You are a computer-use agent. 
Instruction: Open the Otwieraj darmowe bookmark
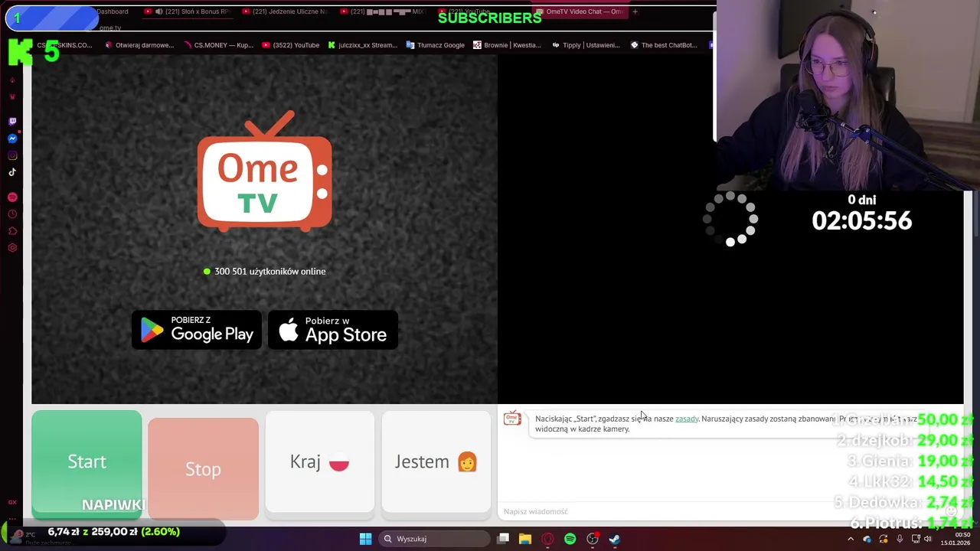[139, 45]
